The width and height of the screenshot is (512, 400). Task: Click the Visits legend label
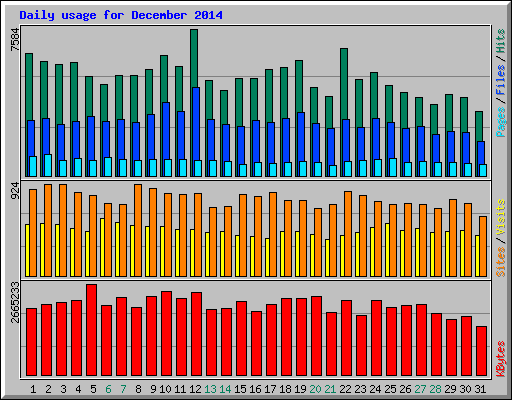click(x=501, y=217)
